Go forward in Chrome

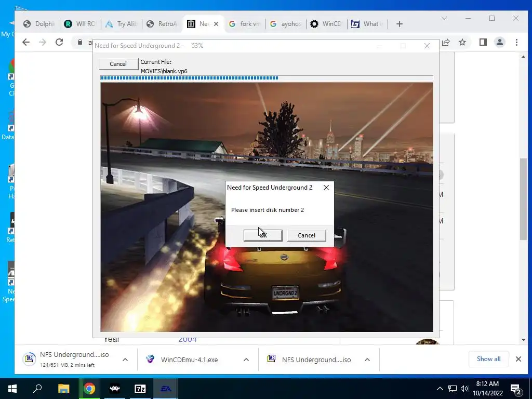[43, 42]
